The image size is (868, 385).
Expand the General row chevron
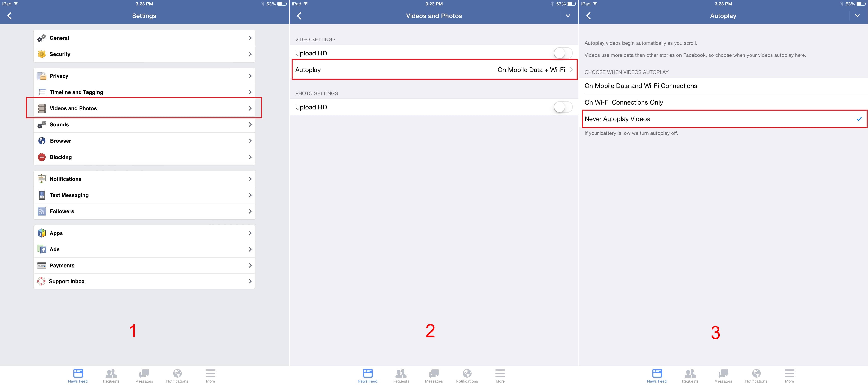pos(250,38)
